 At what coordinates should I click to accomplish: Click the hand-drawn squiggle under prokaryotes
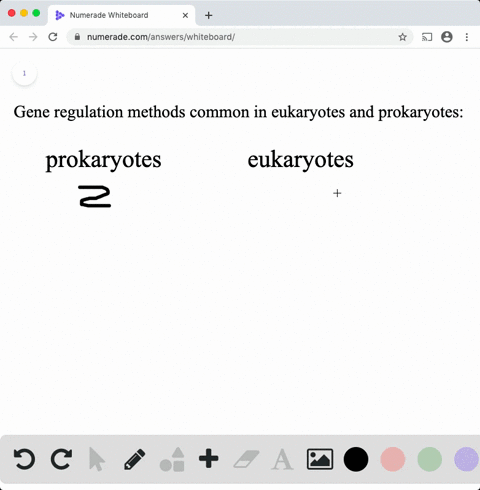[x=95, y=196]
